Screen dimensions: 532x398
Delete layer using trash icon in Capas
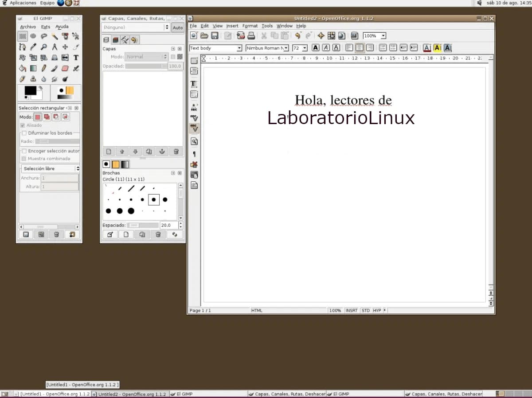(x=176, y=152)
